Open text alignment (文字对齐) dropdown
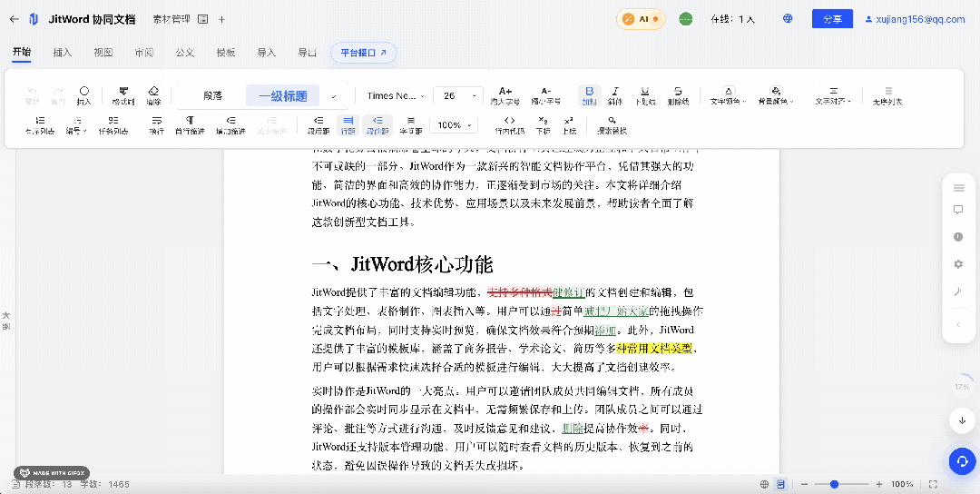Screen dimensions: 980x494 [x=833, y=95]
